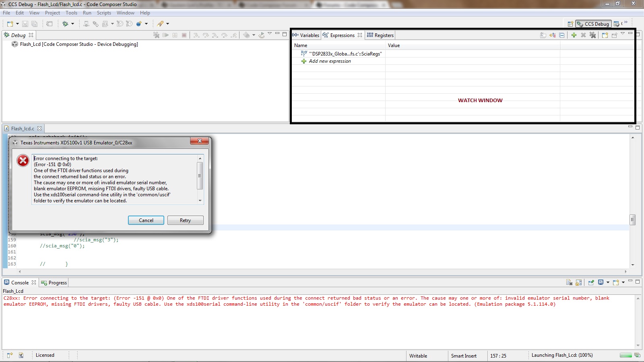The image size is (644, 362).
Task: Click the Resume icon in Debug view
Action: click(165, 35)
